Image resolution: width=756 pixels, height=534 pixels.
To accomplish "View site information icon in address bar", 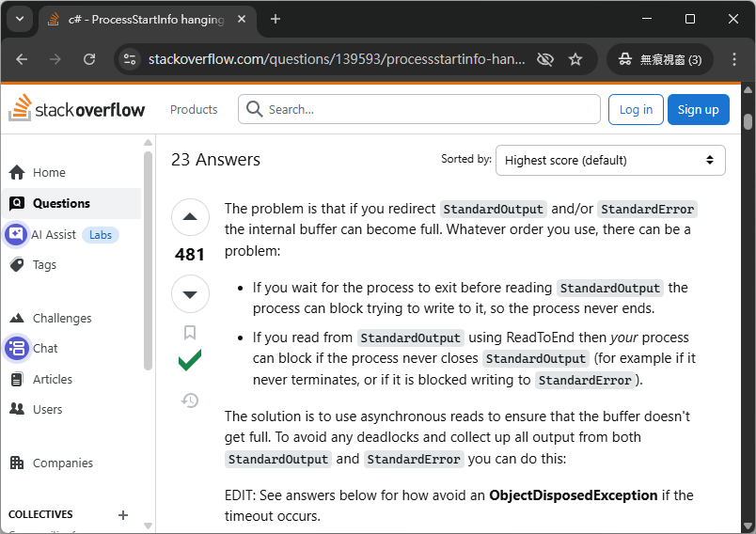I will [131, 59].
